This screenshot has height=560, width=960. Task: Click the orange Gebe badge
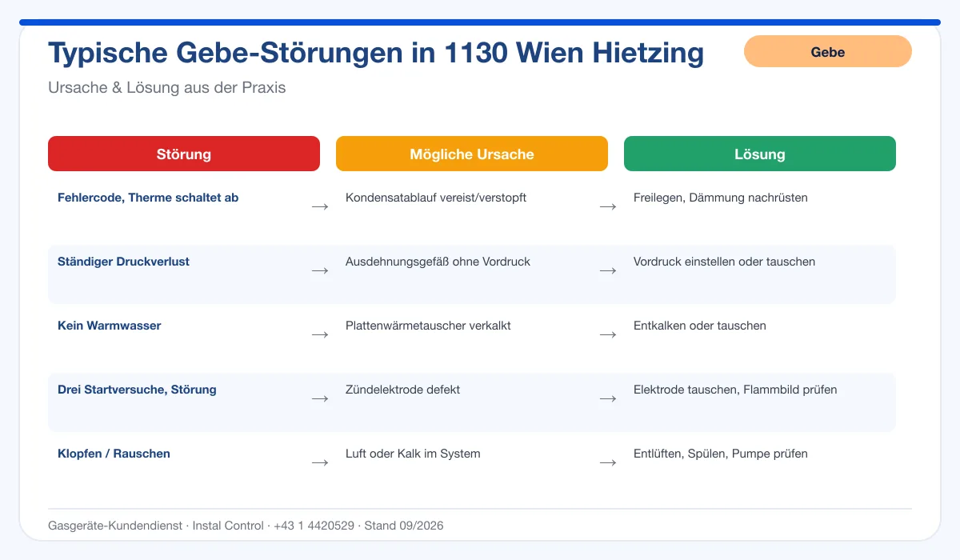[828, 51]
